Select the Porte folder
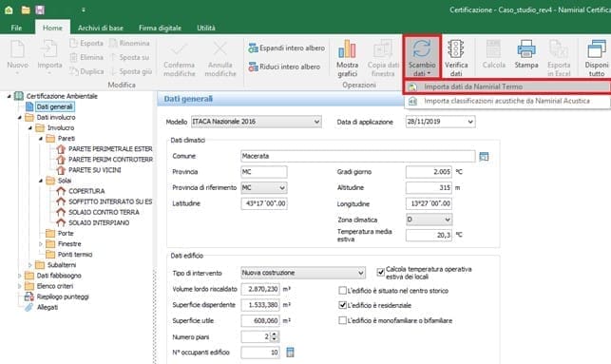Image resolution: width=611 pixels, height=364 pixels. pos(66,233)
